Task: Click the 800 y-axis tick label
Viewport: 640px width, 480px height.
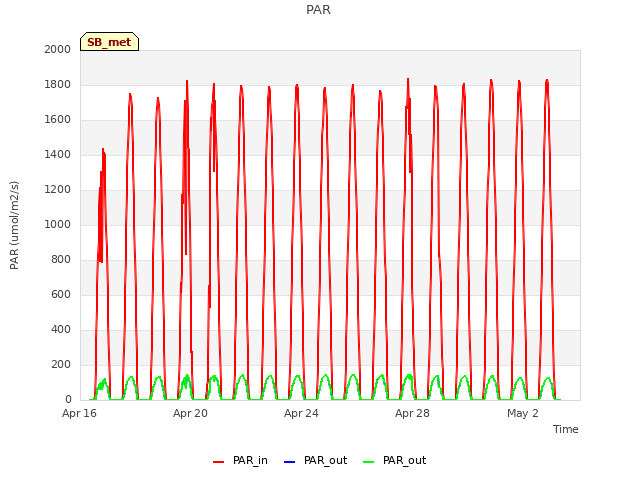Action: 61,260
